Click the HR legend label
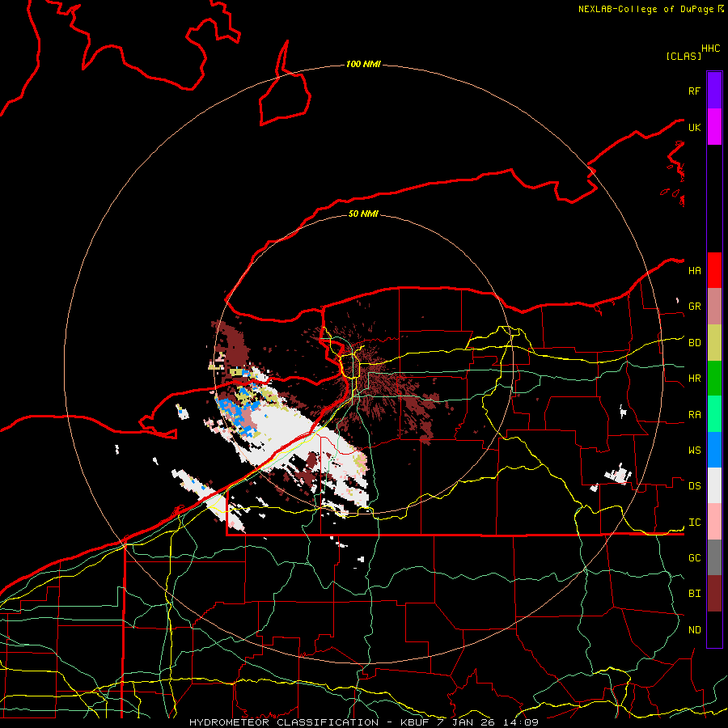The image size is (728, 728). coord(694,379)
